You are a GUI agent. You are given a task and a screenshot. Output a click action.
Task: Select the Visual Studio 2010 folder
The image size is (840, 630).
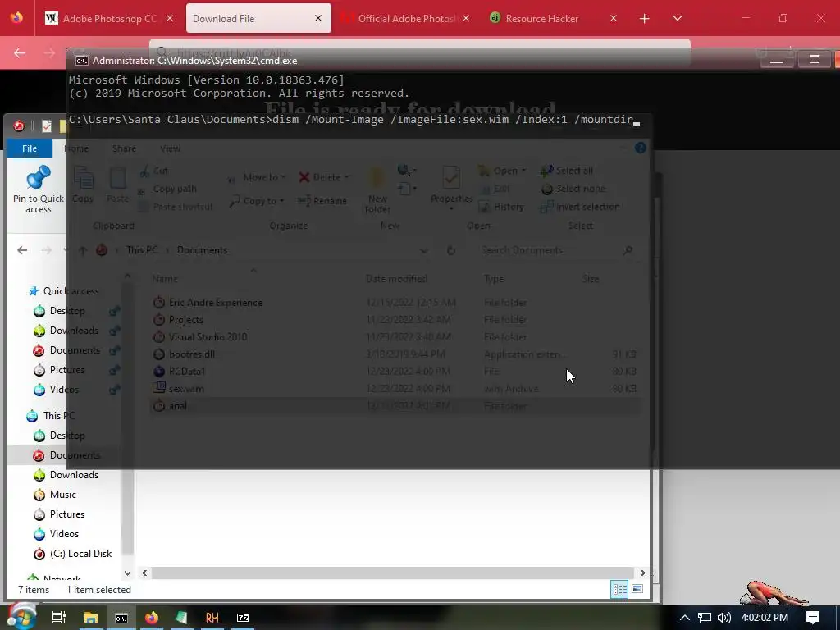[x=208, y=337]
